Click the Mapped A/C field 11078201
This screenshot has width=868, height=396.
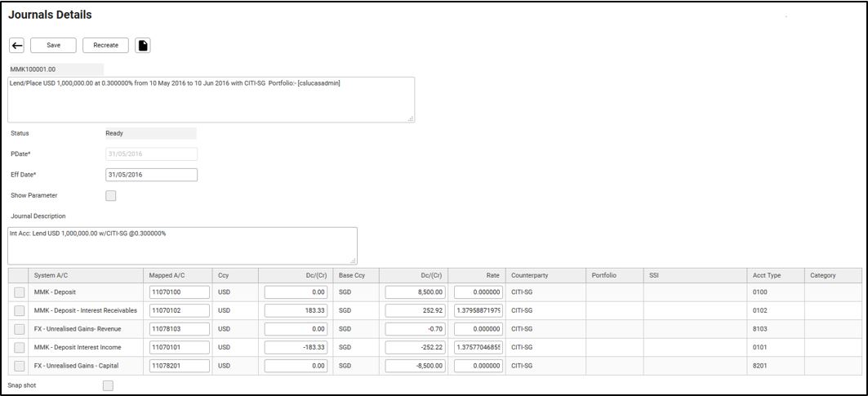coord(179,367)
